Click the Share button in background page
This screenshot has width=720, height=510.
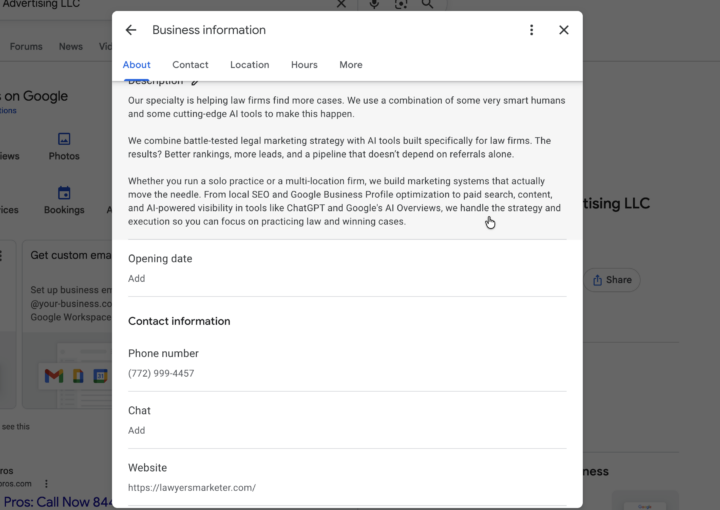[612, 280]
